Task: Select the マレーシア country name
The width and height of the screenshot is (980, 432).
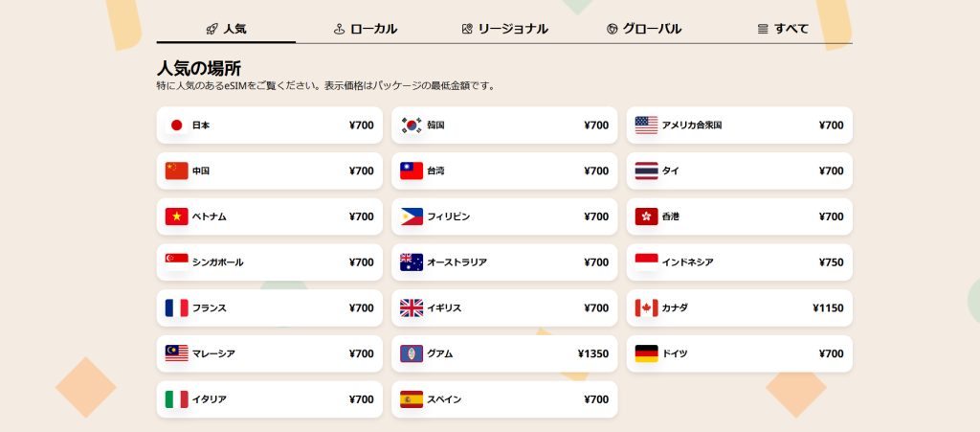Action: tap(213, 353)
